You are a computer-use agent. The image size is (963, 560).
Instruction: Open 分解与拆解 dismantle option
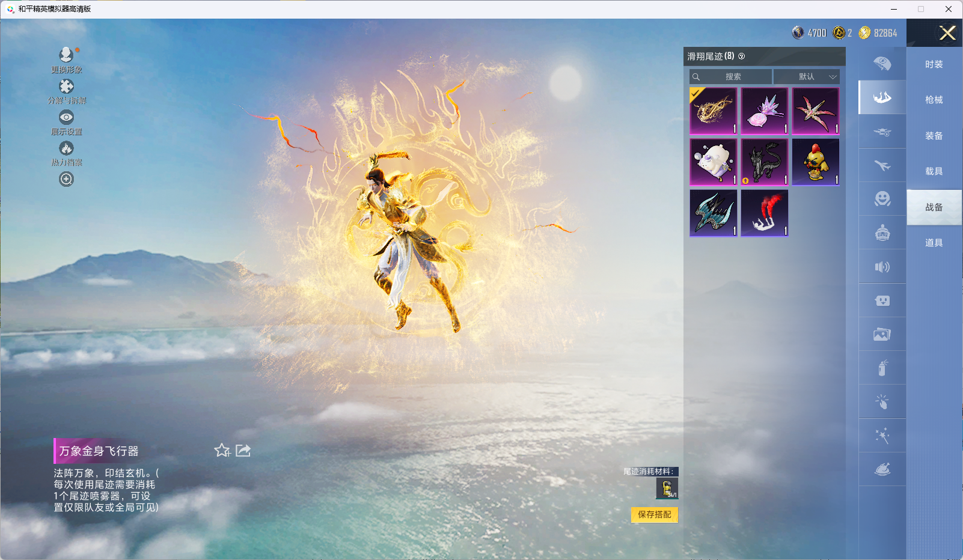[66, 87]
